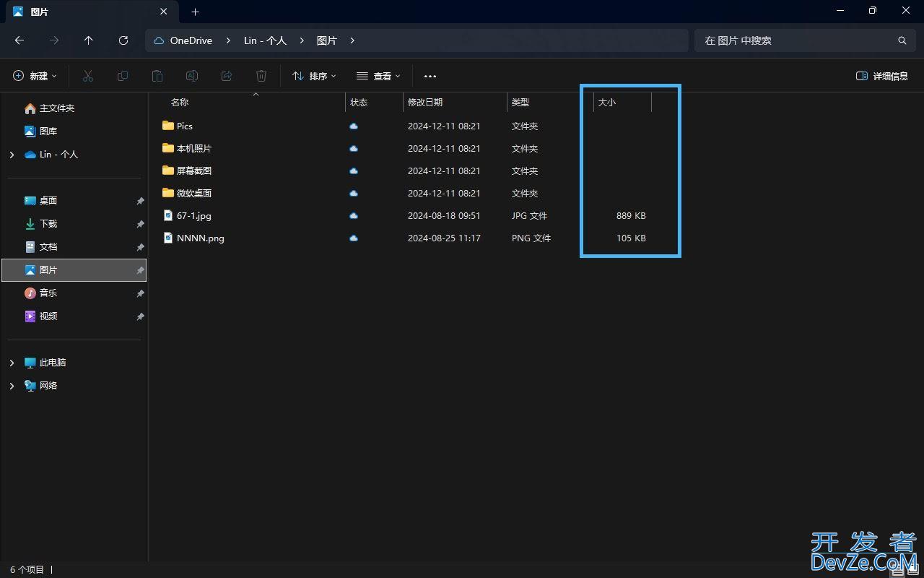Image resolution: width=924 pixels, height=578 pixels.
Task: Expand 此电脑 tree node
Action: click(12, 363)
